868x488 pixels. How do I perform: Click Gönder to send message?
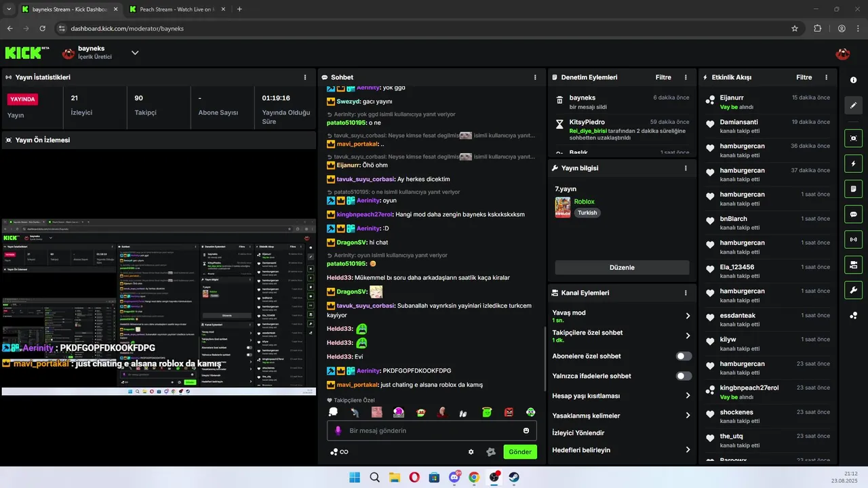tap(519, 451)
